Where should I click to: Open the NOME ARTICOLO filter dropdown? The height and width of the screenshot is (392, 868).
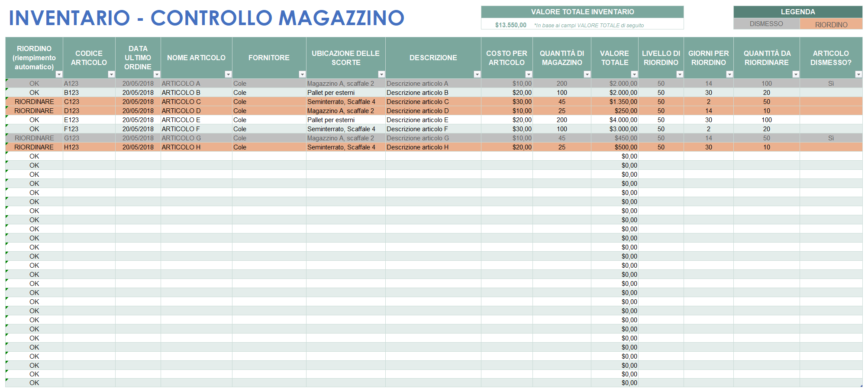point(228,75)
